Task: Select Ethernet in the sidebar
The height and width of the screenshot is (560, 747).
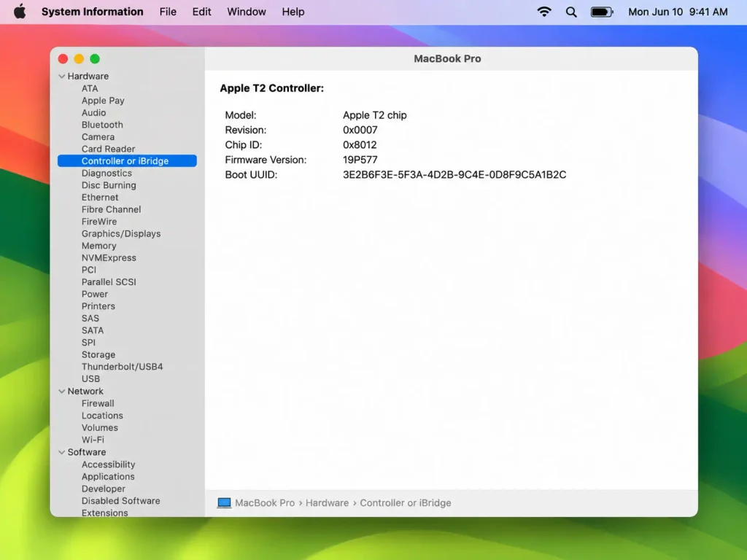Action: pos(100,197)
